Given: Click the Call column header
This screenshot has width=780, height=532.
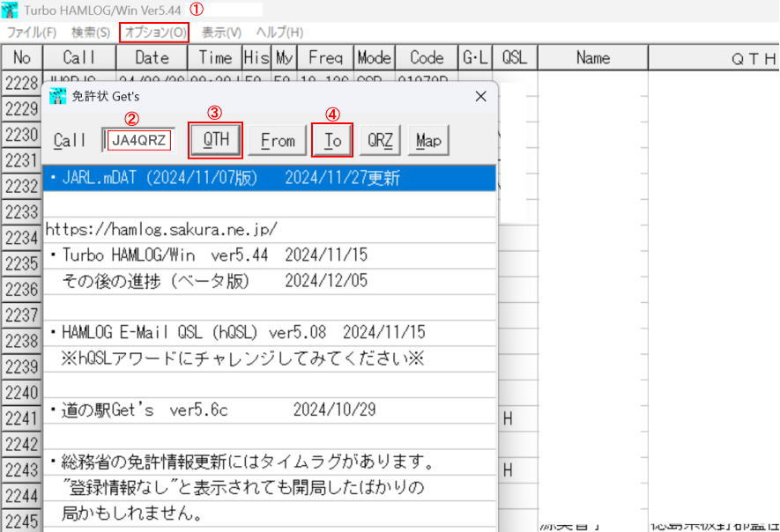Looking at the screenshot, I should click(79, 57).
